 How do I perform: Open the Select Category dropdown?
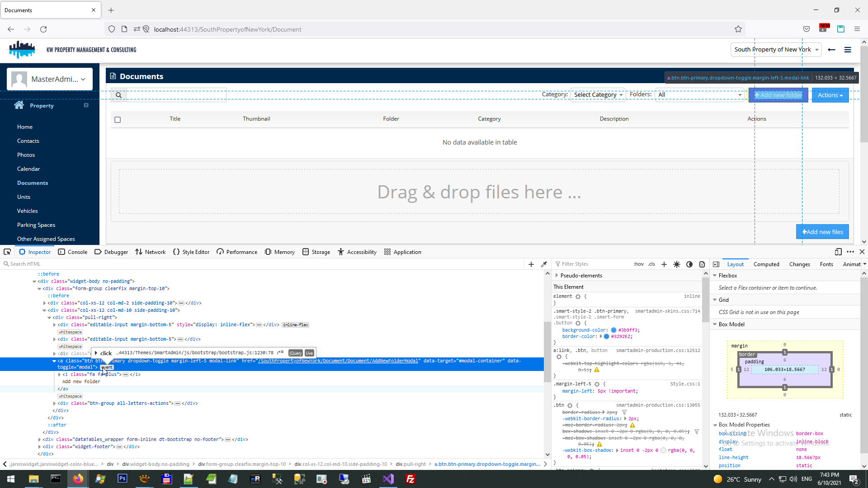598,95
